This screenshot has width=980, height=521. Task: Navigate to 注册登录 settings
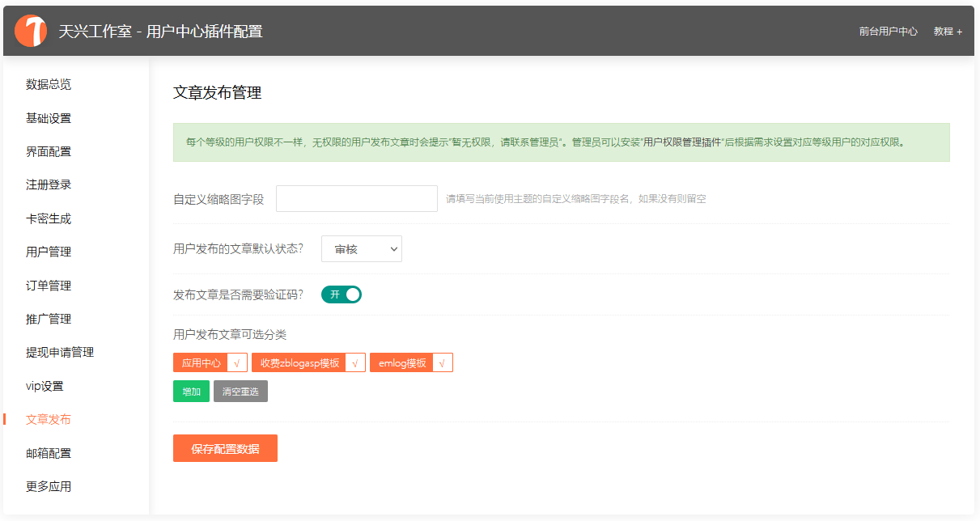tap(49, 184)
